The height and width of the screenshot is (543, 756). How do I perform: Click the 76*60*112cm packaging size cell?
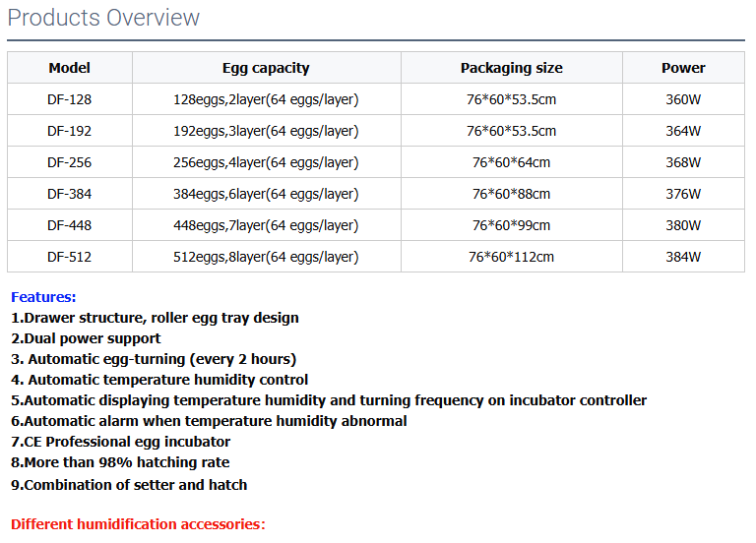tap(512, 257)
